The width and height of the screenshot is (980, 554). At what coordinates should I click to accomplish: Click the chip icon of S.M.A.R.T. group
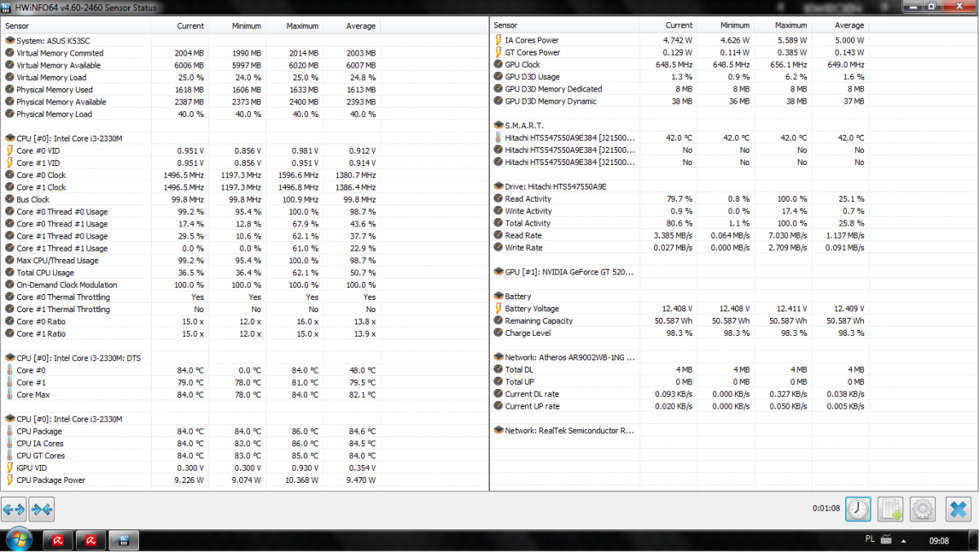point(498,125)
